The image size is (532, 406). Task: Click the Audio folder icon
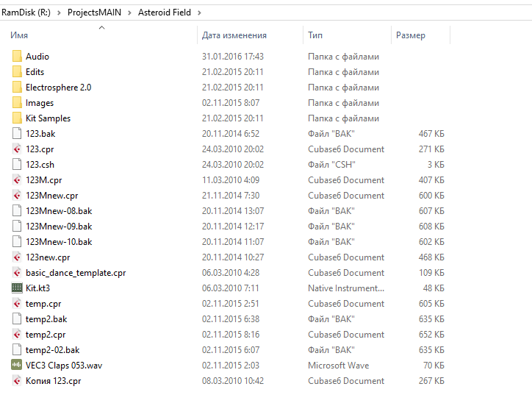17,57
